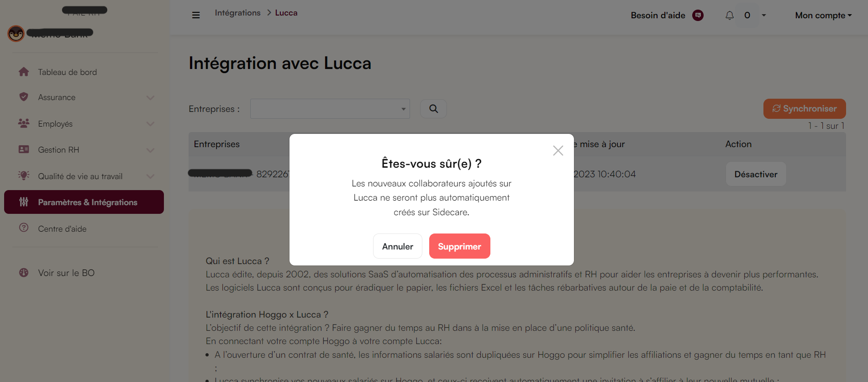This screenshot has height=382, width=868.
Task: Open the hamburger navigation menu
Action: click(196, 15)
